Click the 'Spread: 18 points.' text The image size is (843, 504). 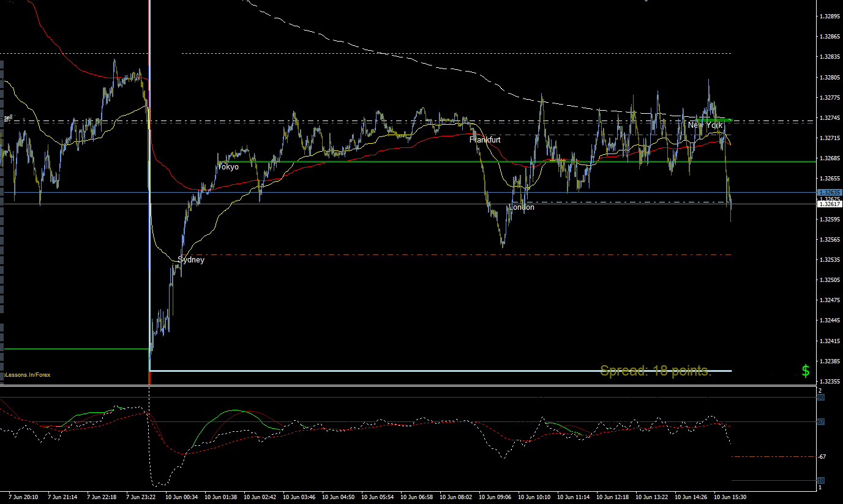coord(656,371)
